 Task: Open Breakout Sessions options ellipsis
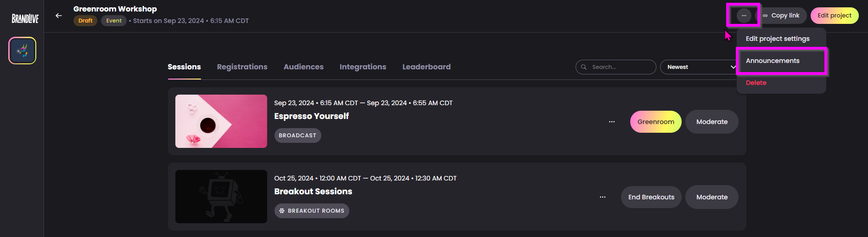click(602, 197)
